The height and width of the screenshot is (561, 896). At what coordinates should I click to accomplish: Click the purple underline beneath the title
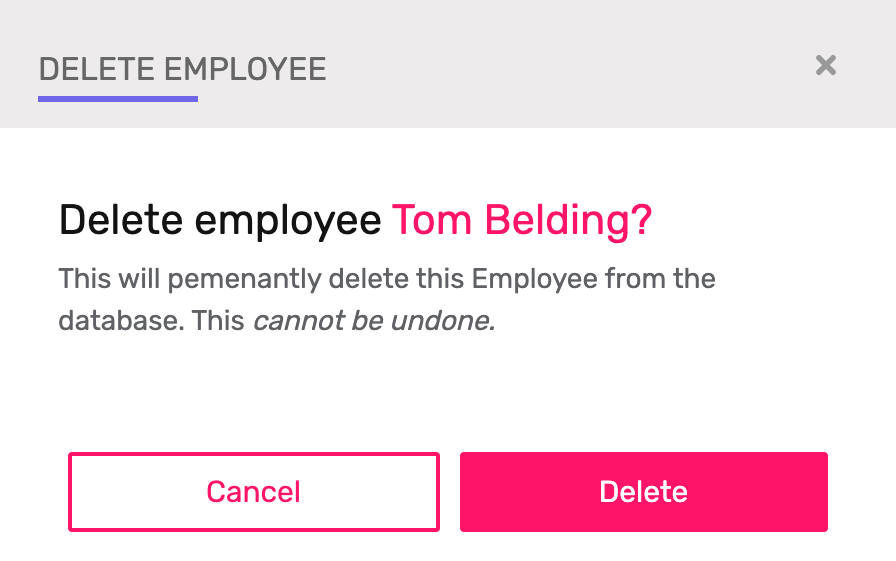[118, 99]
